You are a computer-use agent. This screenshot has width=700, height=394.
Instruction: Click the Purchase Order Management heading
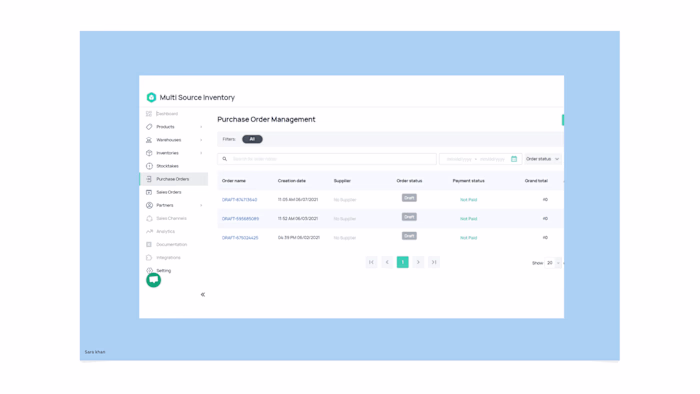(267, 120)
